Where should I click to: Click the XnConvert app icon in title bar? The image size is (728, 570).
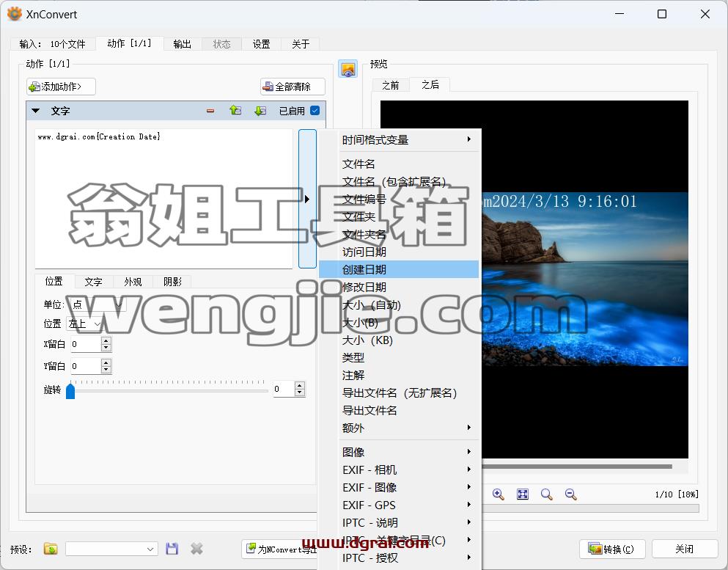(x=15, y=14)
